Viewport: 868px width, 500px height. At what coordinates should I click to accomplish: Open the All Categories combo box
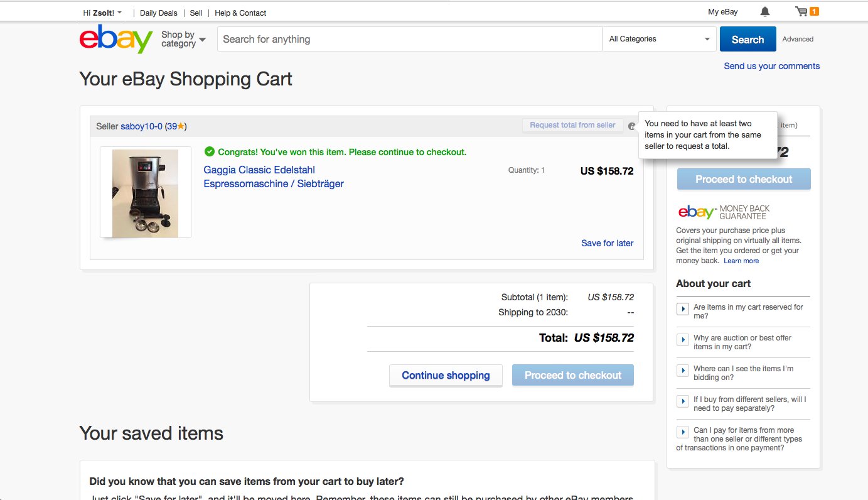(x=659, y=39)
